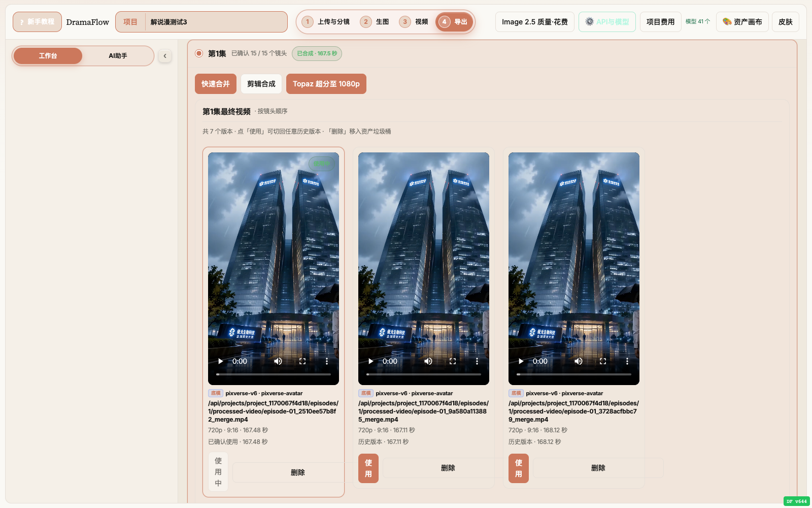Mute the third video's volume icon
This screenshot has width=812, height=508.
(x=579, y=361)
